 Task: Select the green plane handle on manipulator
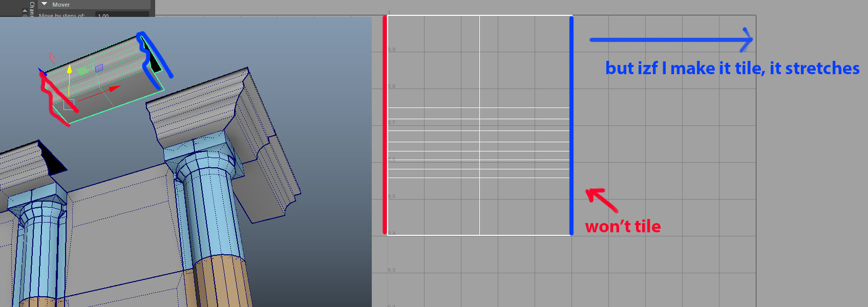point(83,71)
